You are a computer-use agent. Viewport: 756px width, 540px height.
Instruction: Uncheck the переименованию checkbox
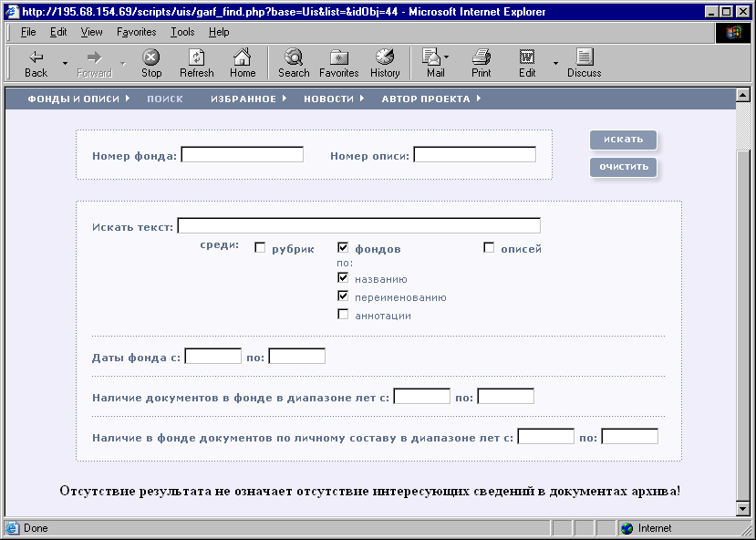pos(343,296)
